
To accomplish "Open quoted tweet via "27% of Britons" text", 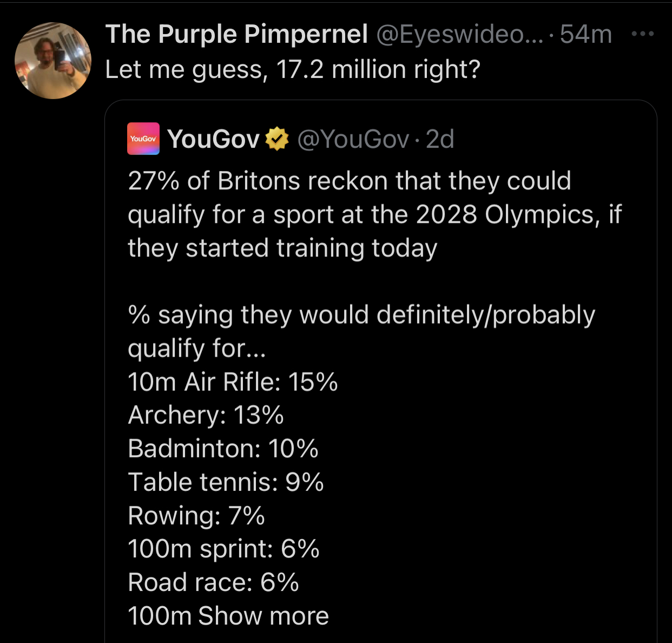I will point(350,181).
